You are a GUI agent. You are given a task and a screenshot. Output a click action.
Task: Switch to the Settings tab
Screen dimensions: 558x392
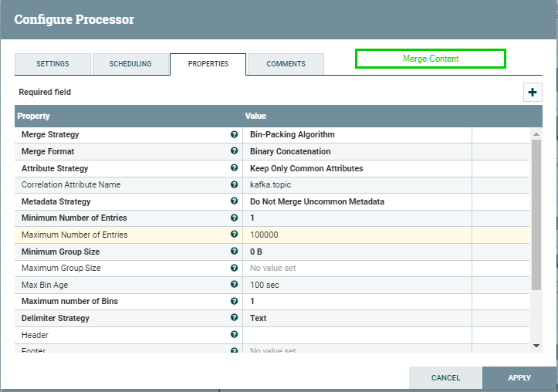coord(52,64)
